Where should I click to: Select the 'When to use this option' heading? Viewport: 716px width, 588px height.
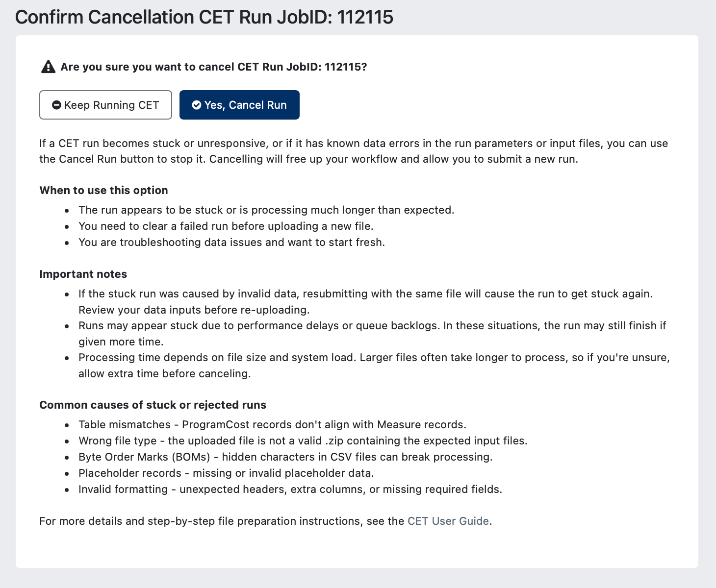[103, 190]
